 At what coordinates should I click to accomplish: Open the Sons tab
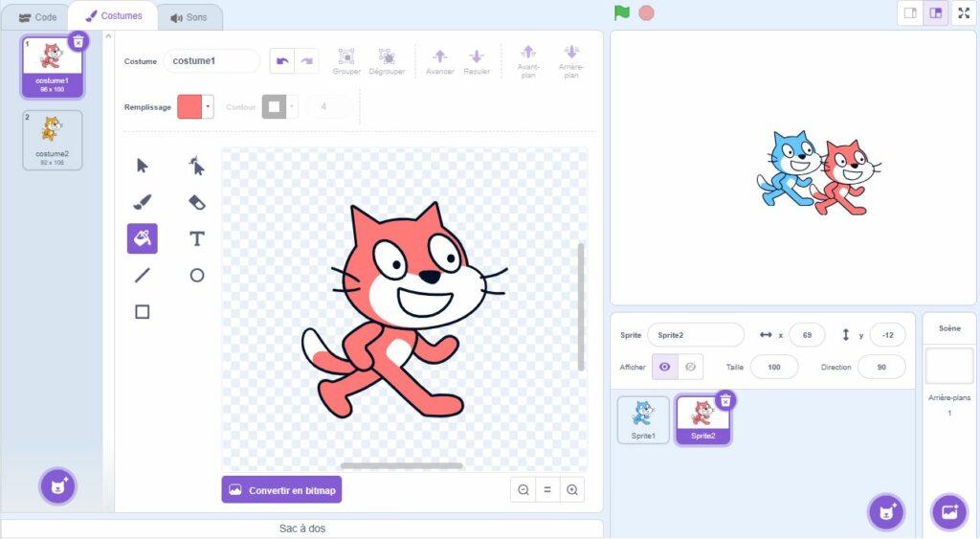[189, 17]
